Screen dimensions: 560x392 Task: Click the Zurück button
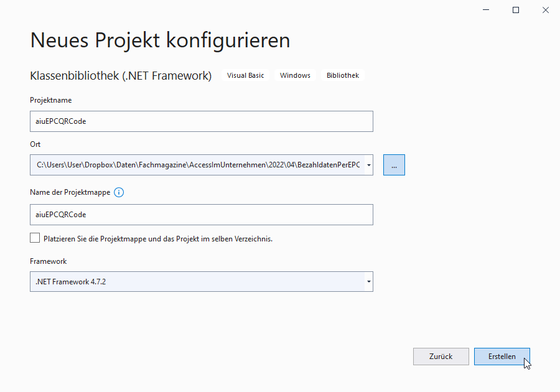pyautogui.click(x=441, y=356)
